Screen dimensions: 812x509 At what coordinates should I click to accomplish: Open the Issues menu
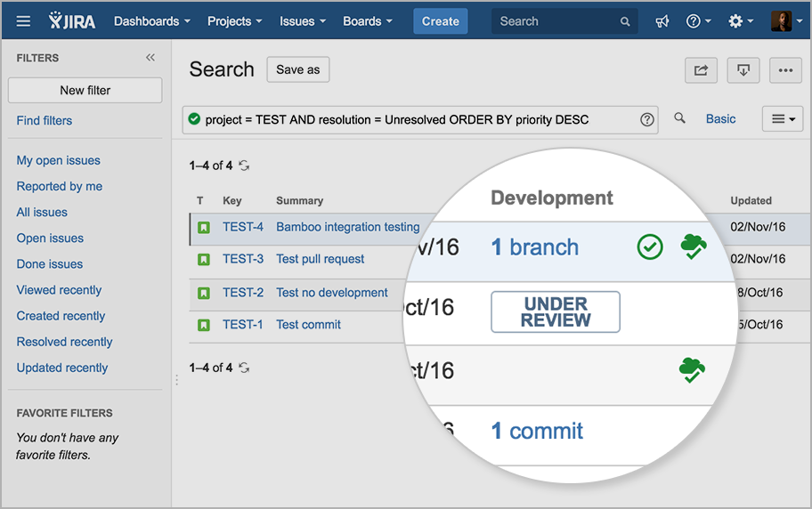tap(302, 21)
